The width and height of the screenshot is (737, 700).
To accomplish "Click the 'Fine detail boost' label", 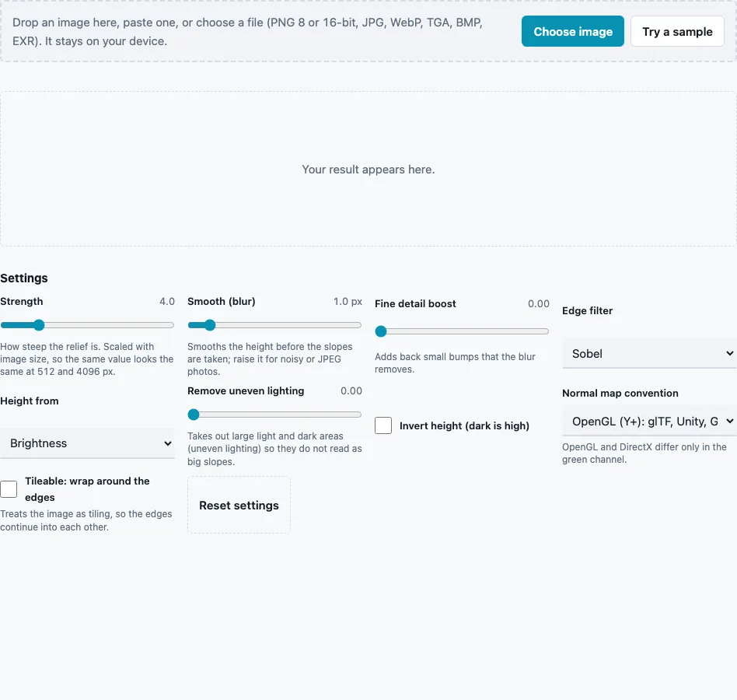I will coord(415,303).
